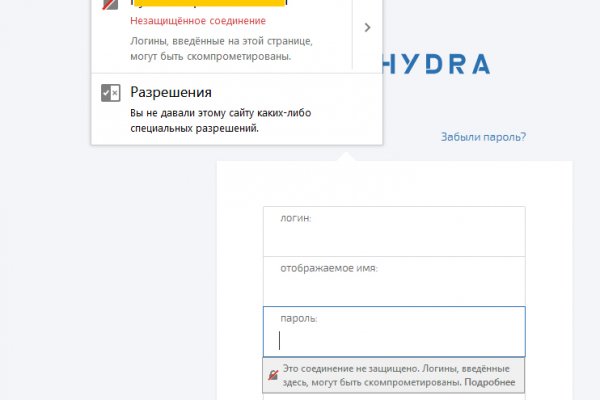Click into the отображаемое имя field
The image size is (600, 400).
(x=393, y=291)
